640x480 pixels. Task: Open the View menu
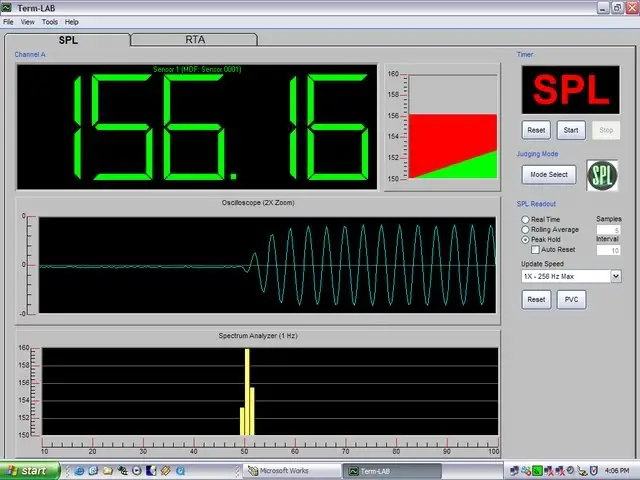28,22
